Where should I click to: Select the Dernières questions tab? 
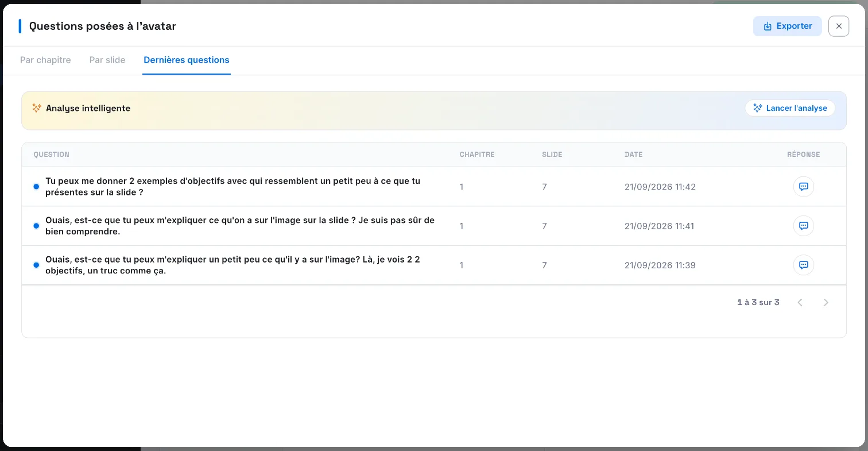coord(187,60)
